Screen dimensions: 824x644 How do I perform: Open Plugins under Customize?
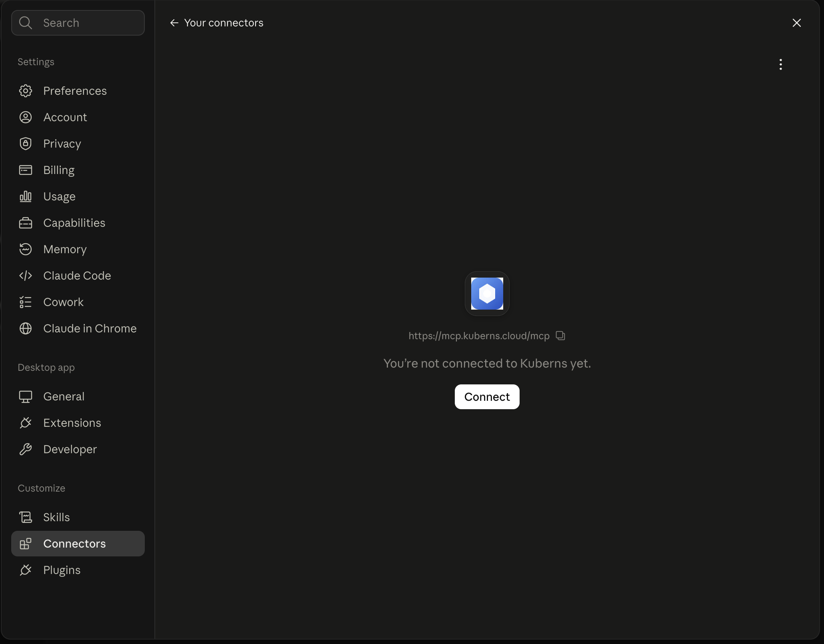(x=78, y=570)
